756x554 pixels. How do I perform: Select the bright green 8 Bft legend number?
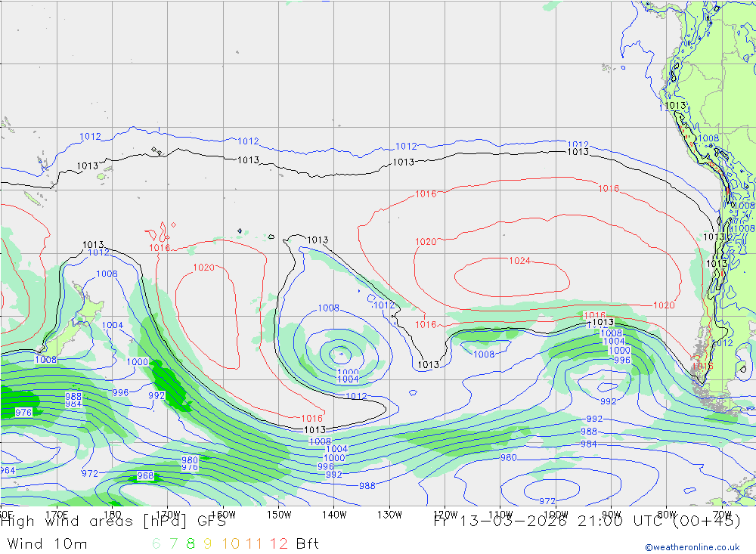coord(191,544)
